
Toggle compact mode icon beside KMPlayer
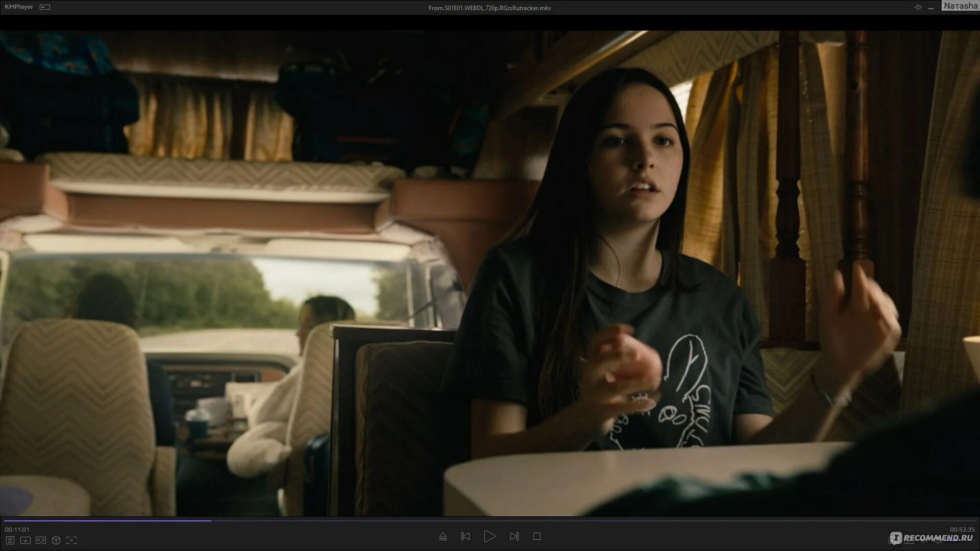[45, 7]
